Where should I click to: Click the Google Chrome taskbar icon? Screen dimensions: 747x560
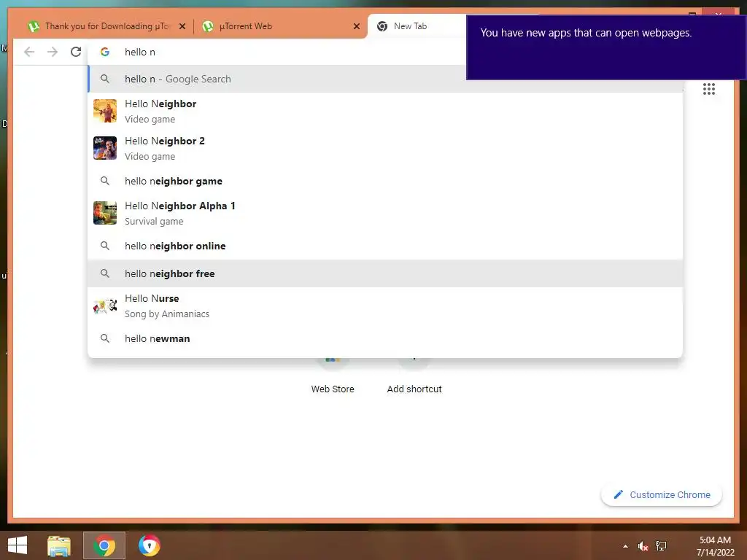pyautogui.click(x=104, y=545)
